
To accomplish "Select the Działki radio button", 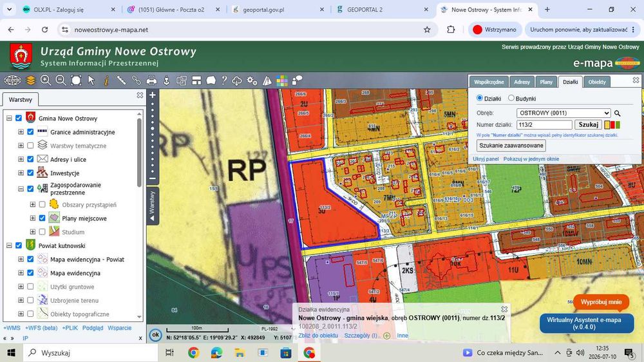I will click(479, 98).
